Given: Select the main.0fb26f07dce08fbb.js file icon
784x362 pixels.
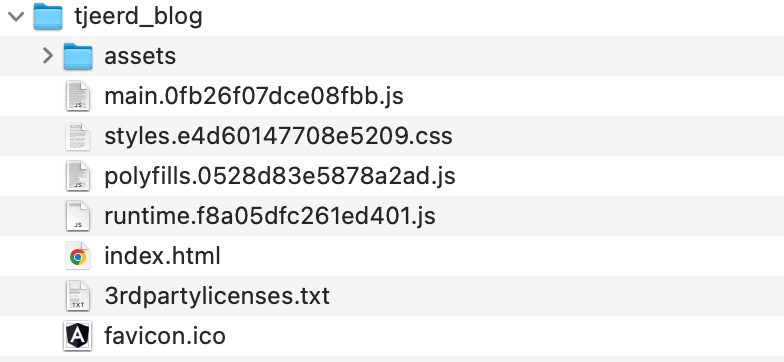Looking at the screenshot, I should 78,96.
